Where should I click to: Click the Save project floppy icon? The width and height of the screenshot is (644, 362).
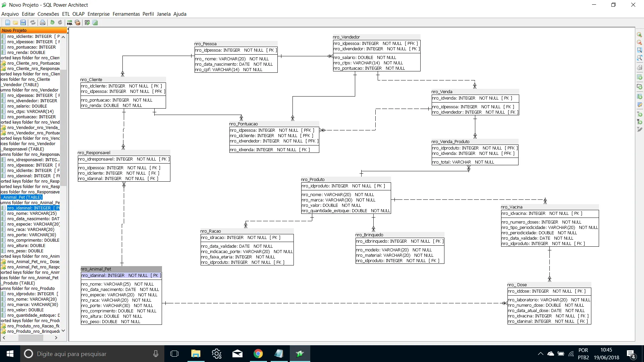tap(23, 22)
